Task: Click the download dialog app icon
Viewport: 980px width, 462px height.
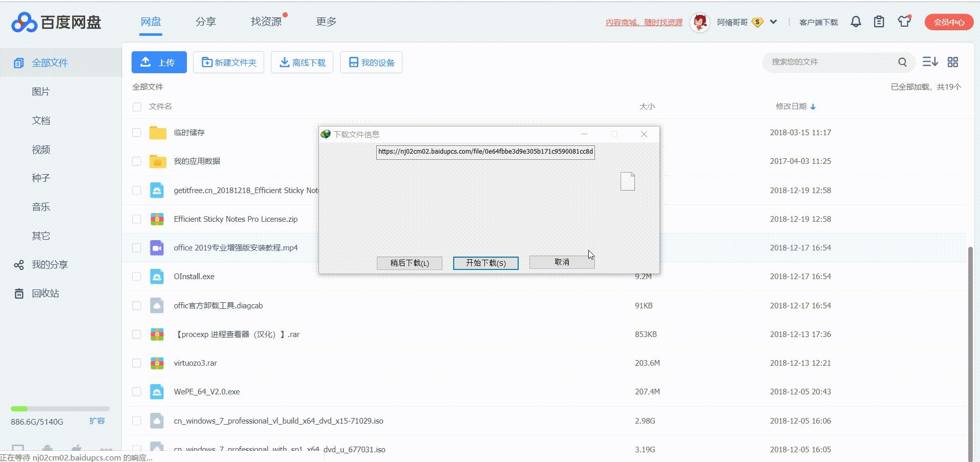Action: coord(326,134)
